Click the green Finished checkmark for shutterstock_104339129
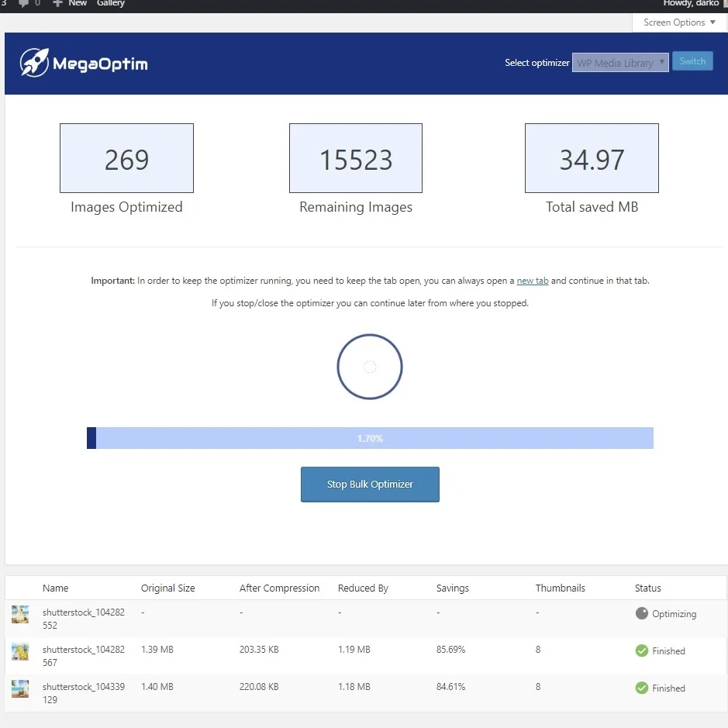 (641, 688)
